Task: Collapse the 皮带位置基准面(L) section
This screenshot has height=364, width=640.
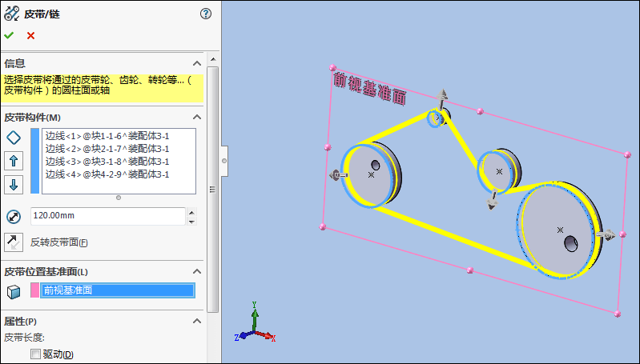Action: click(x=197, y=271)
